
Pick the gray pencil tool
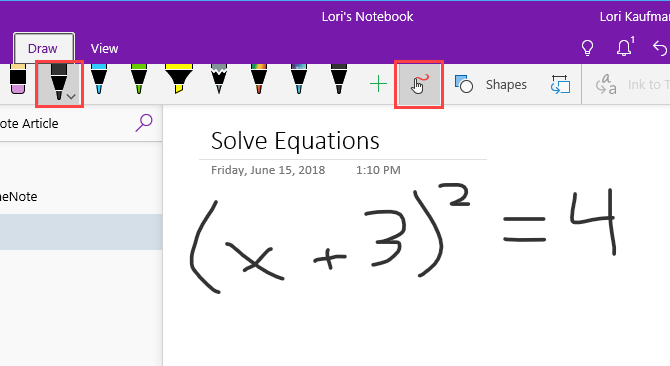[x=219, y=79]
